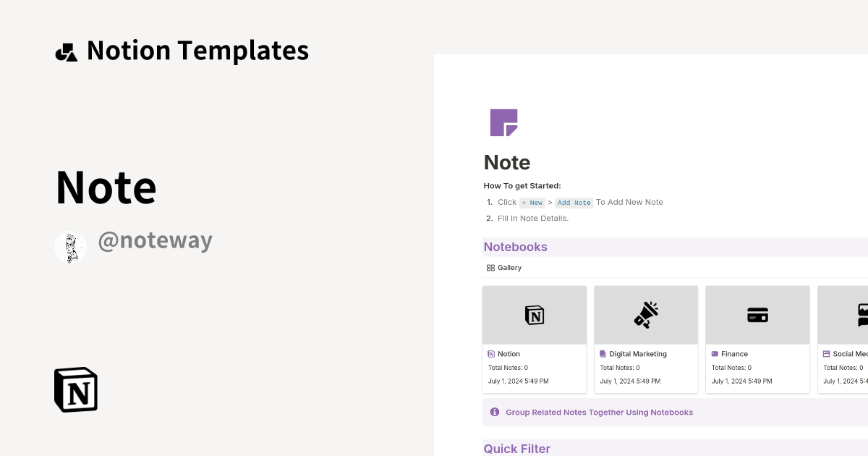The image size is (868, 456).
Task: Click the purple Note page icon
Action: (504, 122)
